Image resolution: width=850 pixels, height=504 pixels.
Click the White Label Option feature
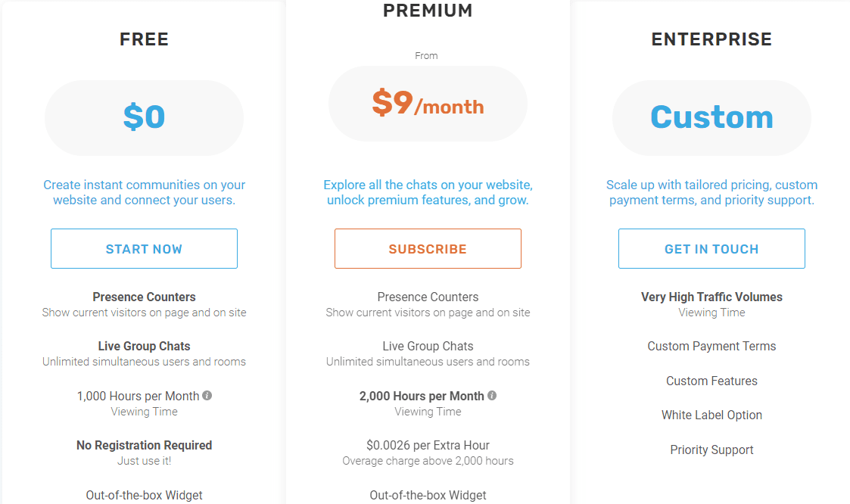[711, 415]
